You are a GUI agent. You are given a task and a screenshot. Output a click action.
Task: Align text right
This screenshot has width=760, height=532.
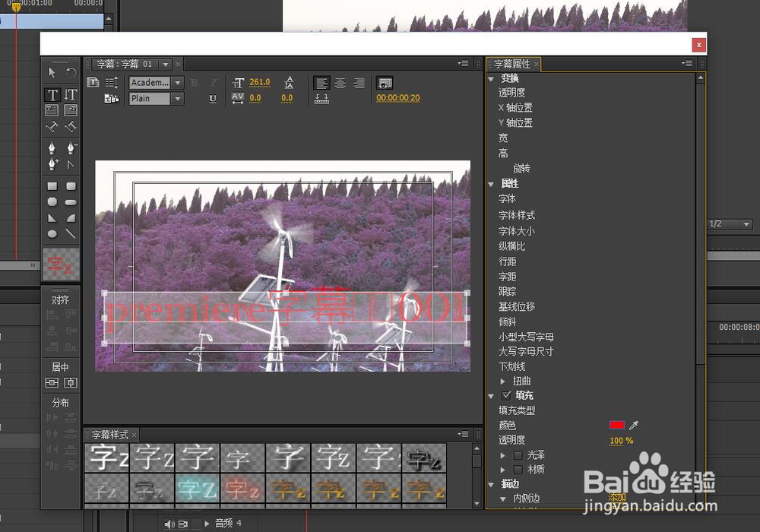point(359,83)
